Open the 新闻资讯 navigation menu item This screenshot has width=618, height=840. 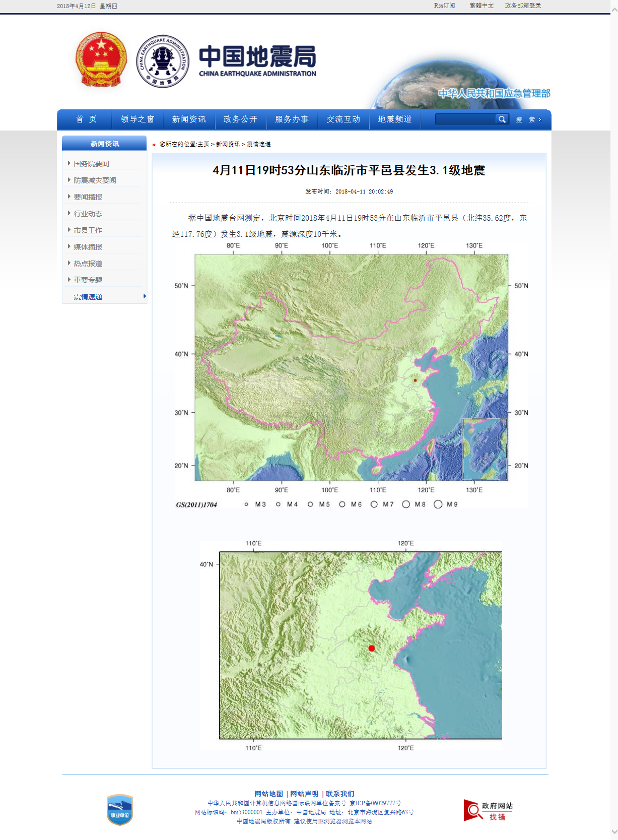tap(189, 119)
